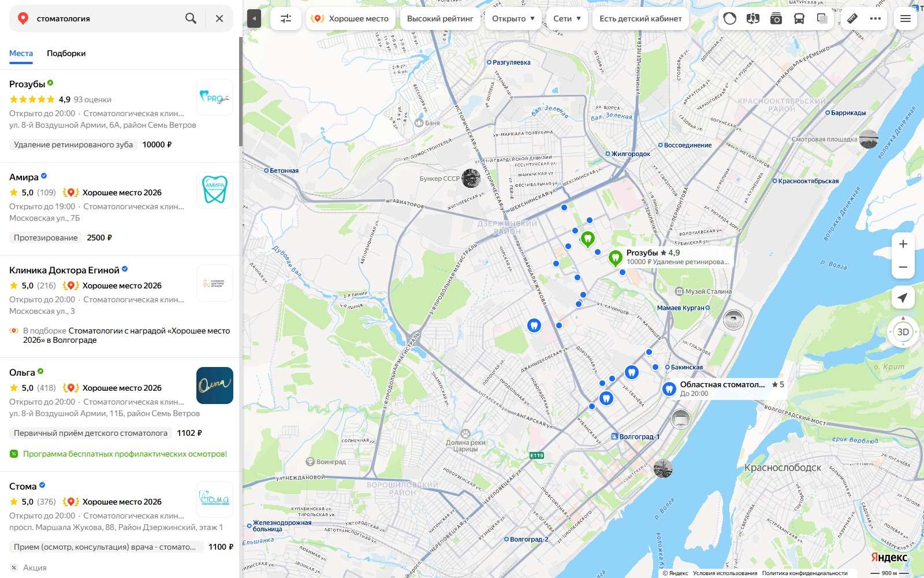The image size is (924, 578).
Task: Click the Стома logo thumbnail
Action: 215,499
